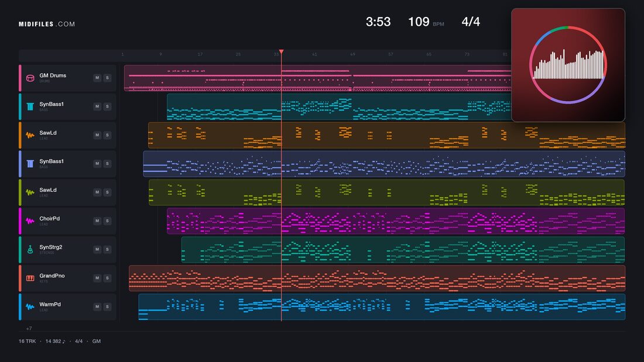Viewport: 644px width, 362px height.
Task: Solo the WarmPd track
Action: pos(107,306)
